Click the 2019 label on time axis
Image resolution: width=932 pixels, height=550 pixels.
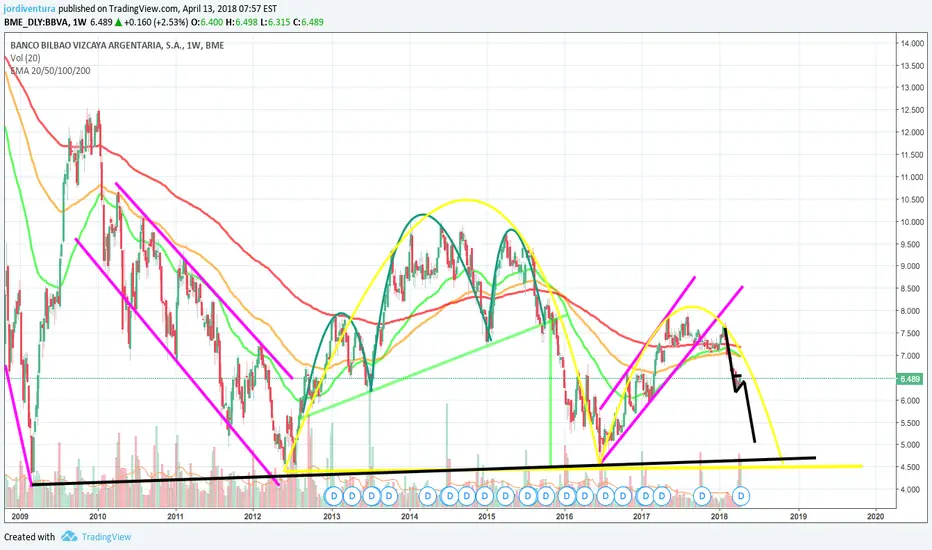(x=798, y=517)
